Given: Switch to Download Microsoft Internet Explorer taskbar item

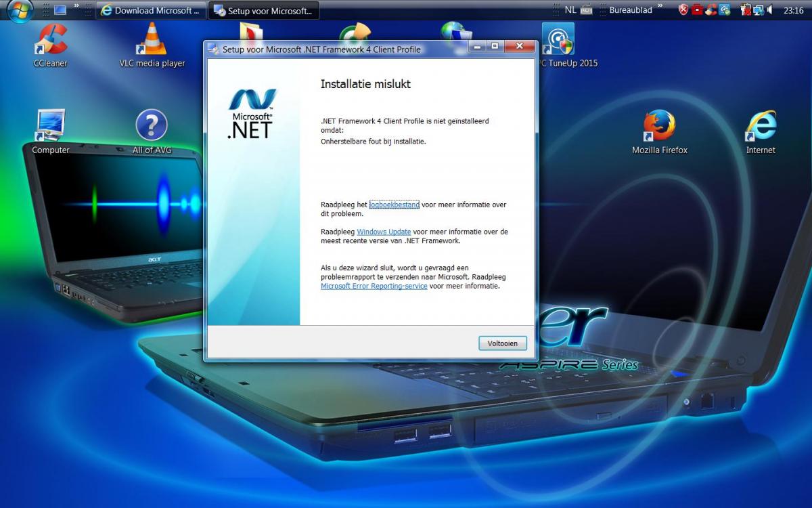Looking at the screenshot, I should coord(150,10).
